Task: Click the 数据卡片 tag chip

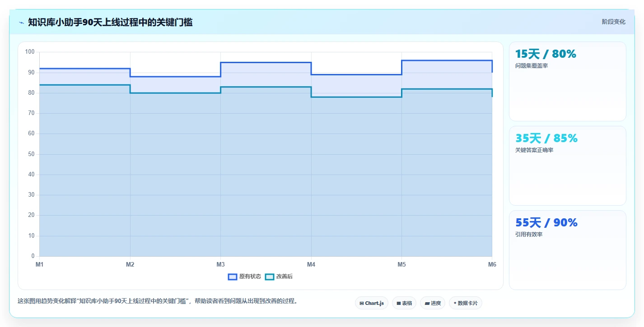Action: [466, 303]
